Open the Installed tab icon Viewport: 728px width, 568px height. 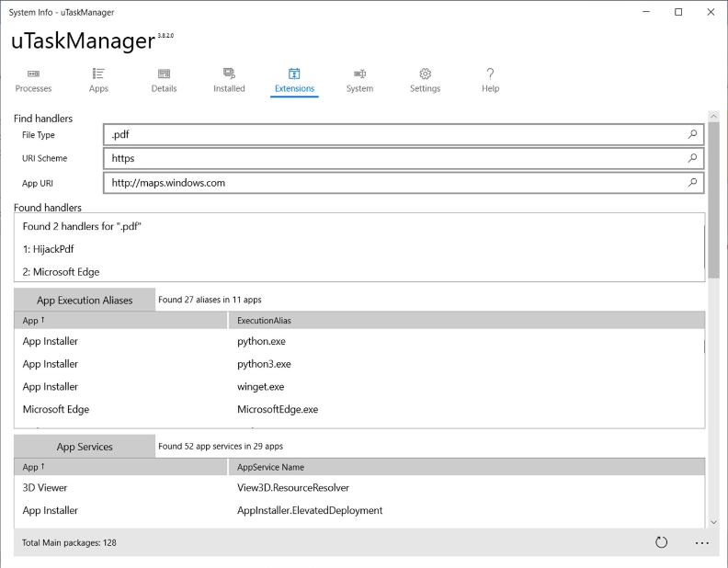(229, 74)
